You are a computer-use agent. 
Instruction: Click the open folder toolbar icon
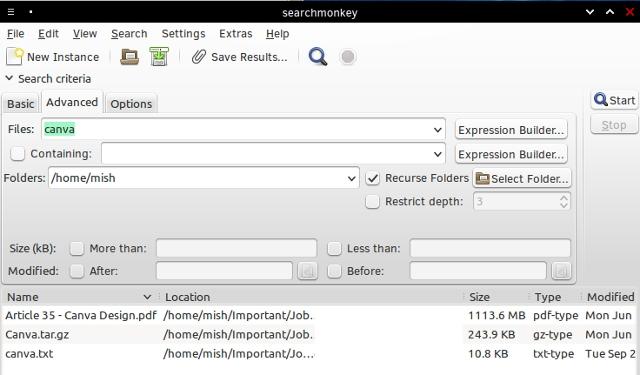point(129,57)
